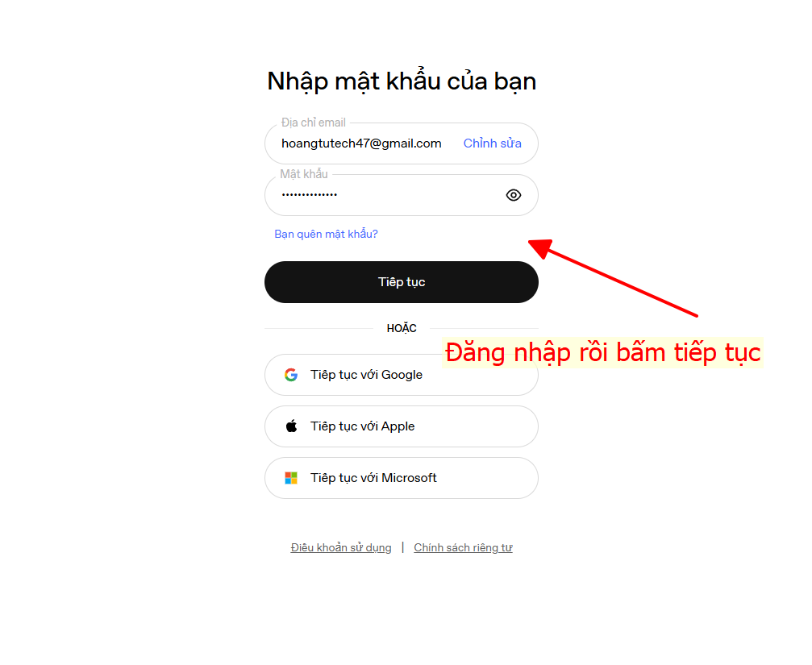
Task: Open the 'Điều khoản sử dụng' link
Action: click(x=341, y=548)
